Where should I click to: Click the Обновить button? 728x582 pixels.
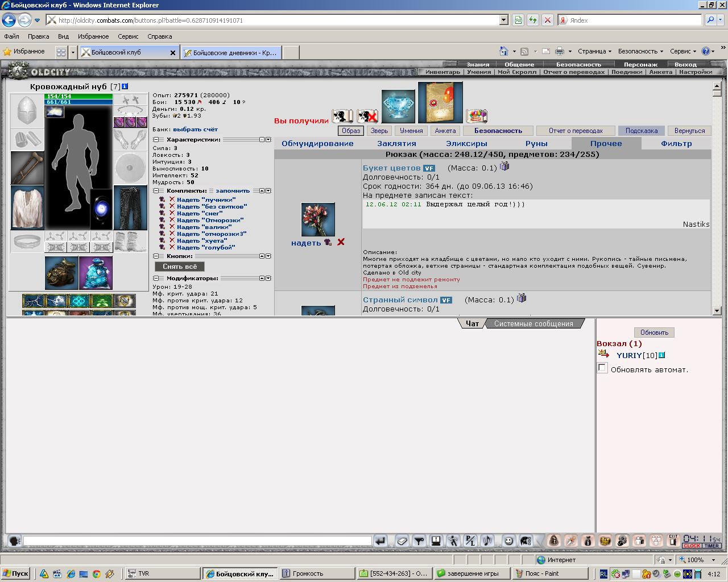[654, 332]
